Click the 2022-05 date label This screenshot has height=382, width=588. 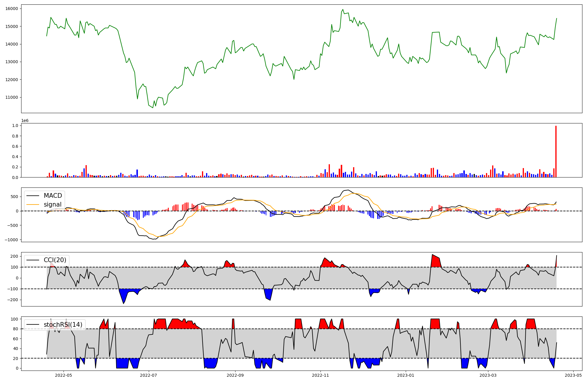point(64,375)
